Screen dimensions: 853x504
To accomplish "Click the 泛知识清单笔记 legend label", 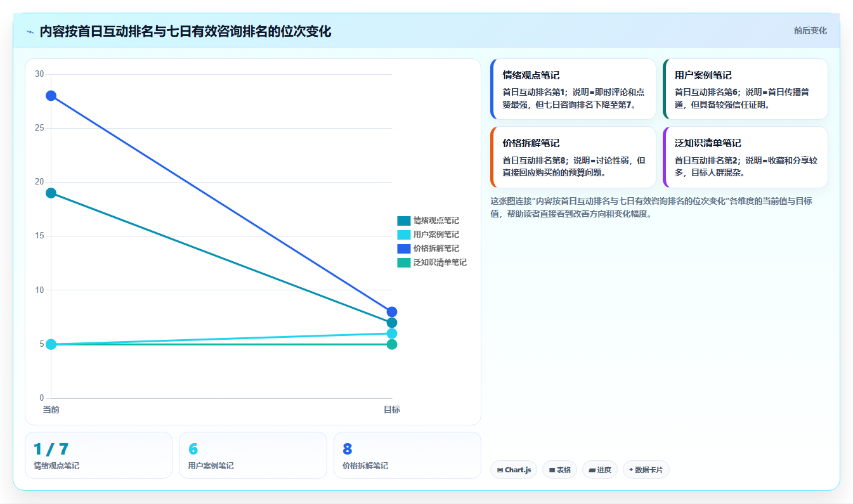I will [440, 262].
